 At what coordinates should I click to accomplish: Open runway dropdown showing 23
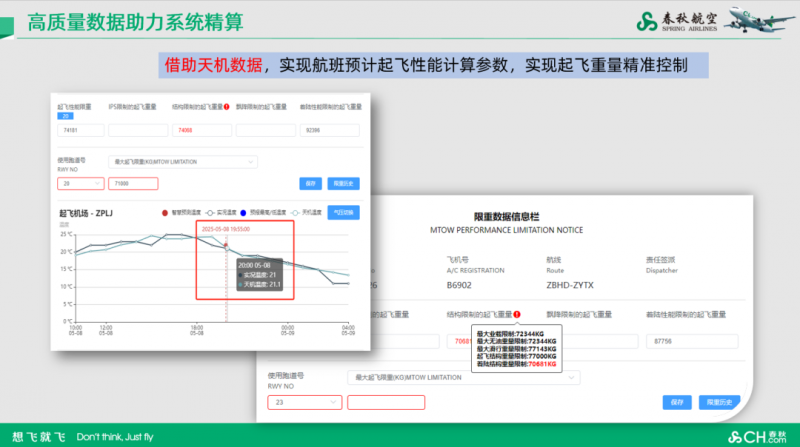point(305,402)
